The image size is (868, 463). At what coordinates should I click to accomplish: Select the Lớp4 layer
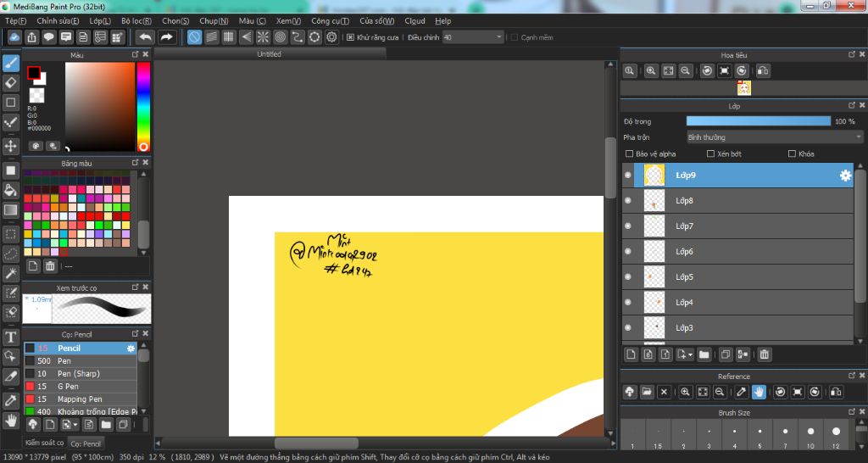click(738, 303)
